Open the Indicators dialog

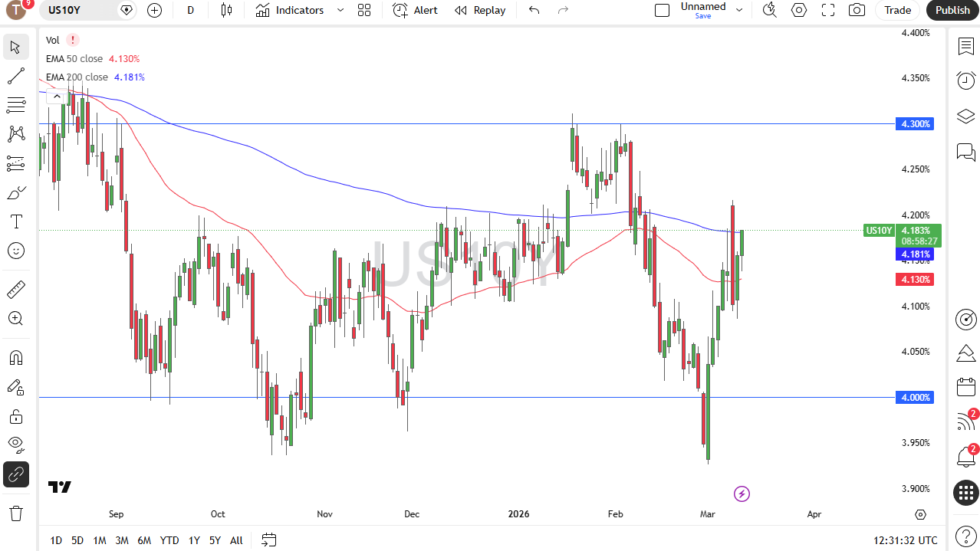coord(290,10)
